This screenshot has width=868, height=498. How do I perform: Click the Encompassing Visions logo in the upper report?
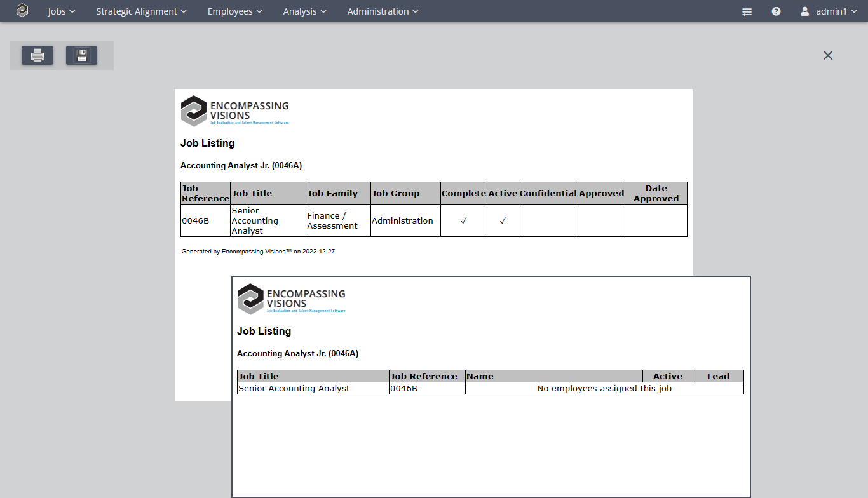pos(235,111)
